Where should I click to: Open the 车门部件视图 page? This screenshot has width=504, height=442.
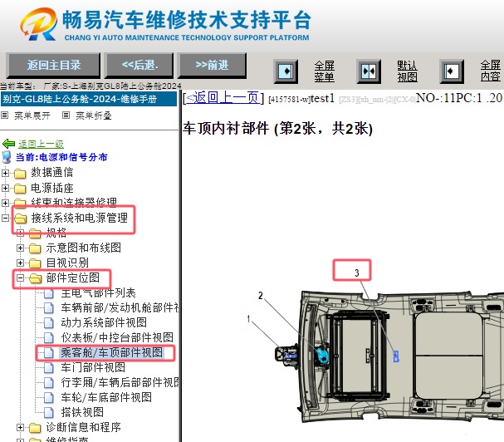tap(93, 367)
